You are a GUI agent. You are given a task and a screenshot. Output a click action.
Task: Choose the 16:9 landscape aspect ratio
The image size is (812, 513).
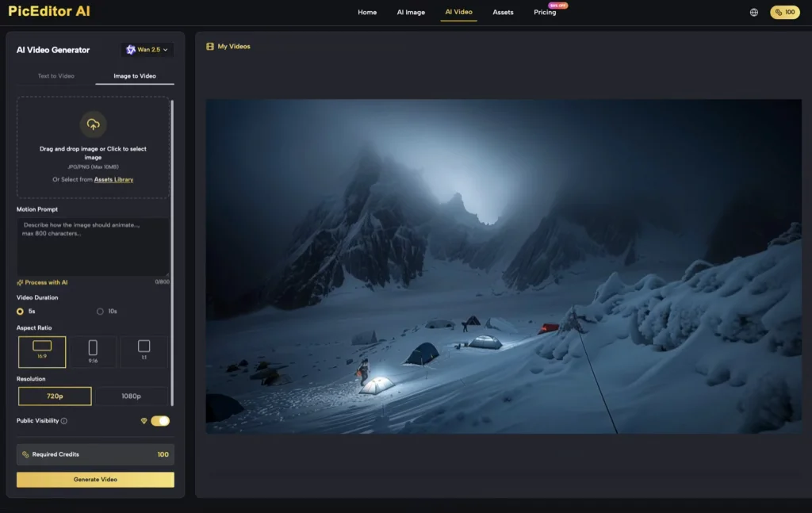pyautogui.click(x=42, y=351)
